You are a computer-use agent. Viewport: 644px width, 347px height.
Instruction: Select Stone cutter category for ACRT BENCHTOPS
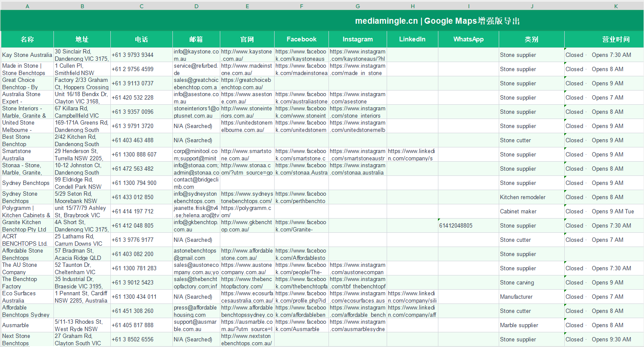[531, 240]
